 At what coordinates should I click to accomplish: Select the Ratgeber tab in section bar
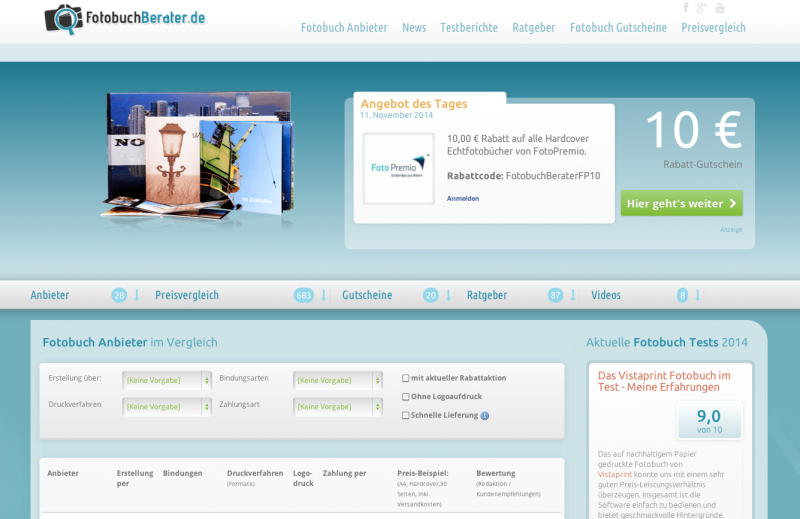tap(487, 295)
